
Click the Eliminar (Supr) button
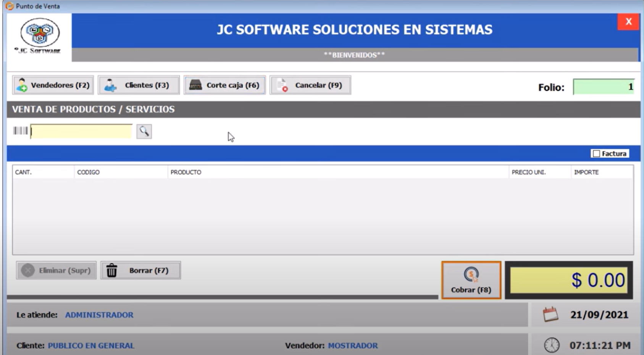coord(56,271)
